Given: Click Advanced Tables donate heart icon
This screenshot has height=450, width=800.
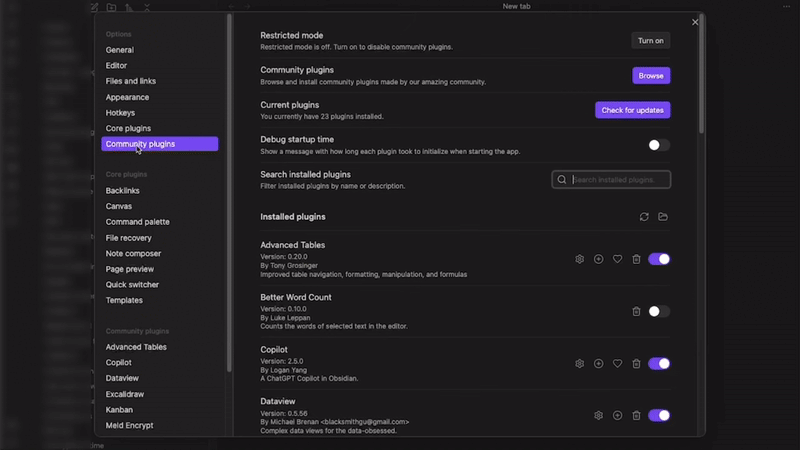Looking at the screenshot, I should click(617, 259).
